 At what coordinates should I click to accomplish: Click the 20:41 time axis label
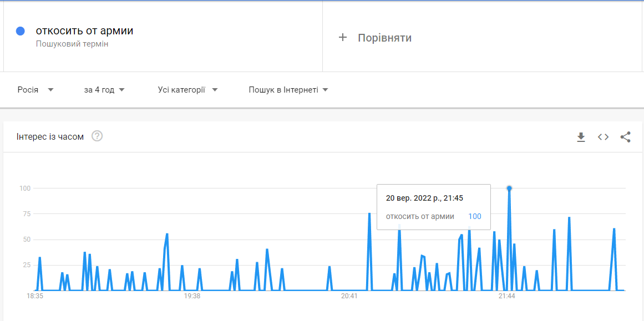[x=349, y=297]
